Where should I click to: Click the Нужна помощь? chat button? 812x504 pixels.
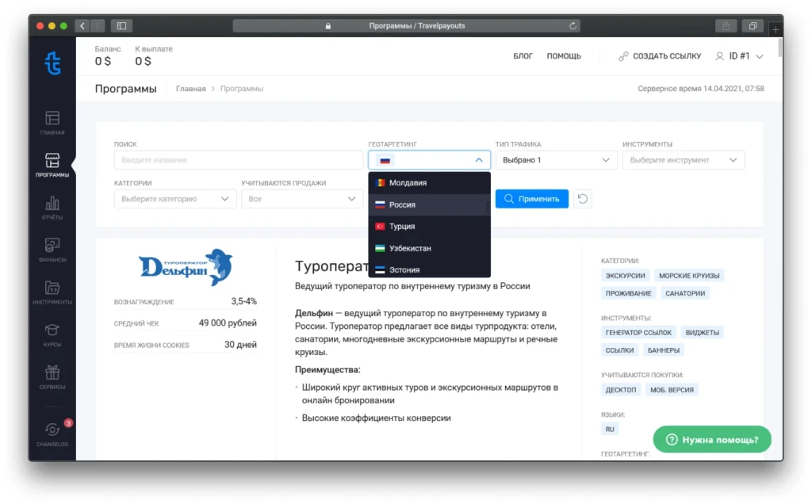tap(712, 439)
